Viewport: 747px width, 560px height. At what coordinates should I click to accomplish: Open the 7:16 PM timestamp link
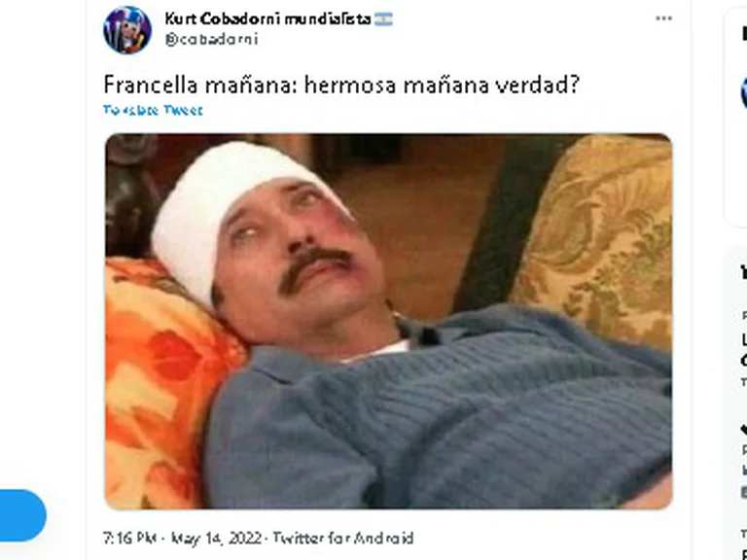coord(130,538)
